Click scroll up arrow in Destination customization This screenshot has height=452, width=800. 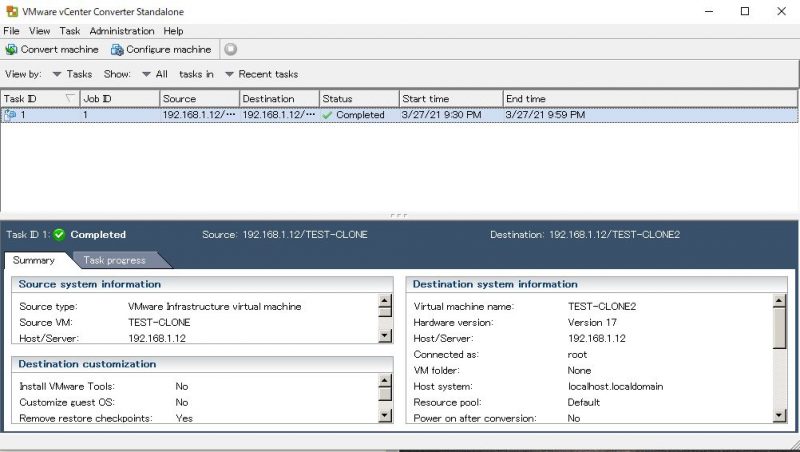[385, 380]
